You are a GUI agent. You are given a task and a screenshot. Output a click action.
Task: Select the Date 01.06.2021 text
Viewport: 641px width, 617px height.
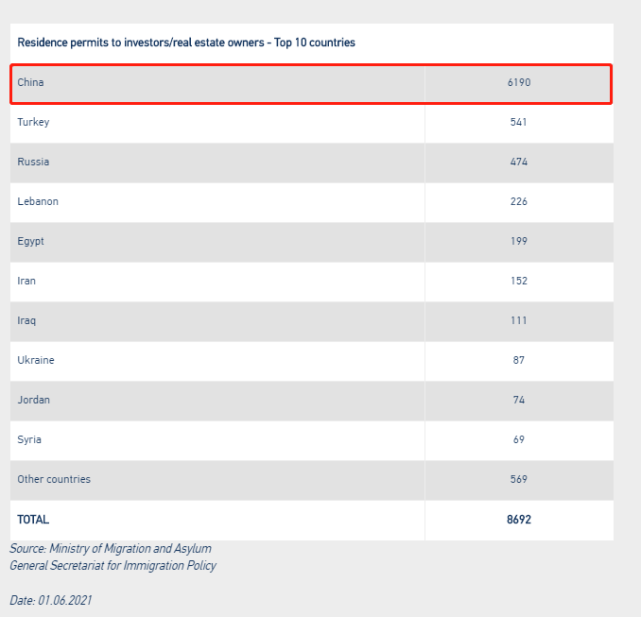pos(51,600)
